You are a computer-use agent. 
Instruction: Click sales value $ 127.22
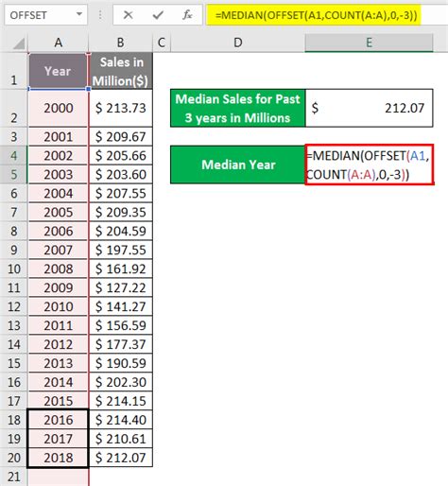121,287
